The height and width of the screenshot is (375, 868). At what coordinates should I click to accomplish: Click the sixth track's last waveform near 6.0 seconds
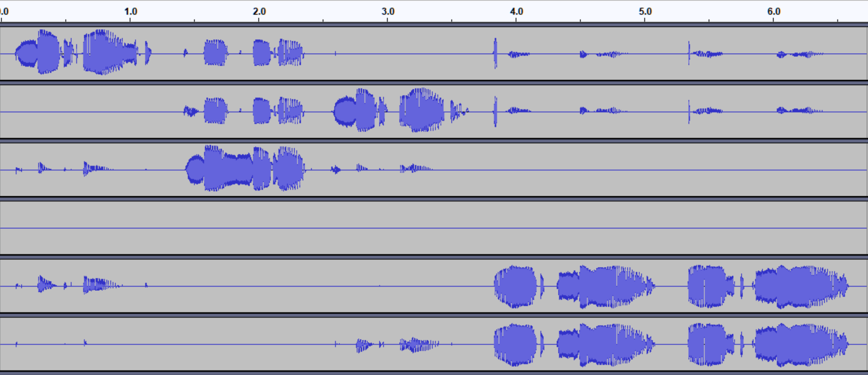pyautogui.click(x=801, y=345)
